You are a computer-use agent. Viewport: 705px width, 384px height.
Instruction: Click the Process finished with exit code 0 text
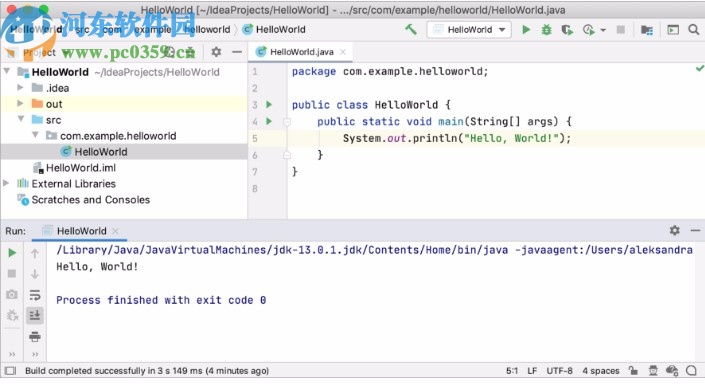161,300
